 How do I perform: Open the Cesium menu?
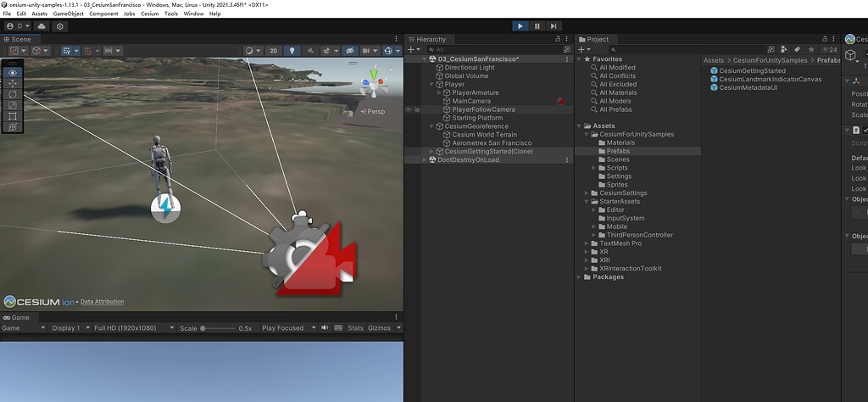click(x=149, y=14)
